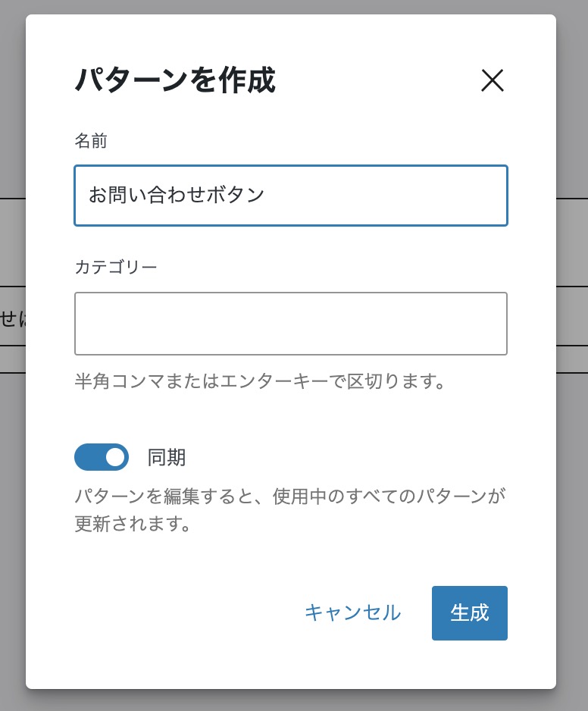Click the パターンを作成 dialog heading
The image size is (588, 711).
pos(175,81)
